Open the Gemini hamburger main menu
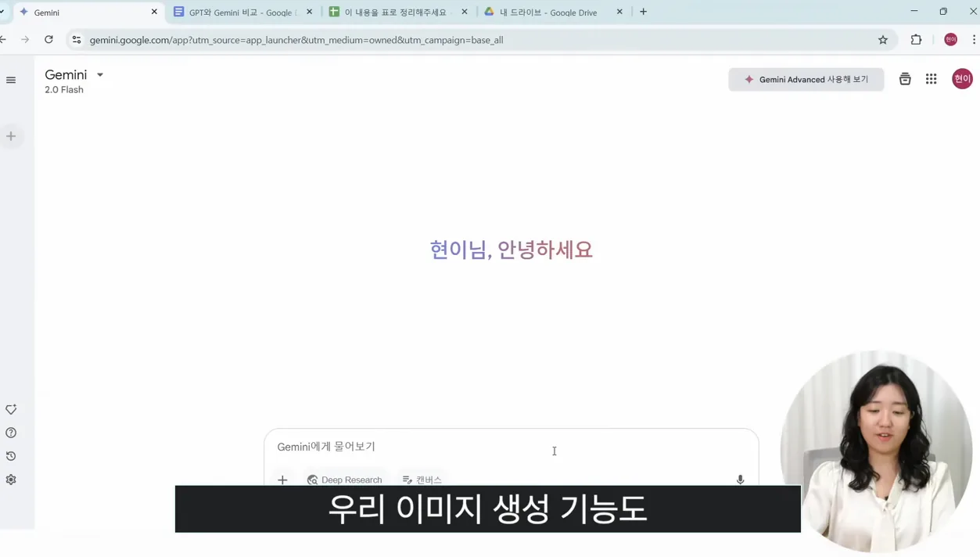Image resolution: width=980 pixels, height=557 pixels. click(x=11, y=80)
